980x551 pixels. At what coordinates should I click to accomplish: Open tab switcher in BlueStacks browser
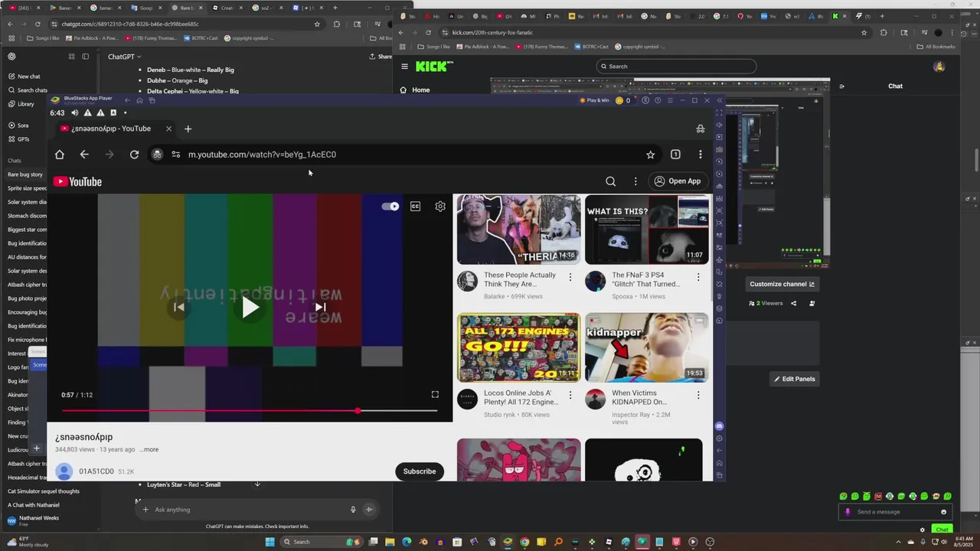(675, 155)
